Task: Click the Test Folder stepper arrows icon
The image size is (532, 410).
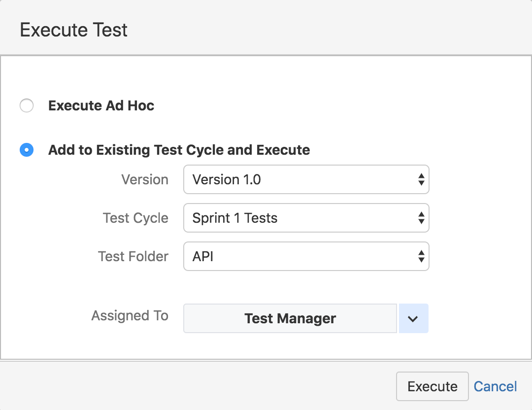Action: coord(422,256)
